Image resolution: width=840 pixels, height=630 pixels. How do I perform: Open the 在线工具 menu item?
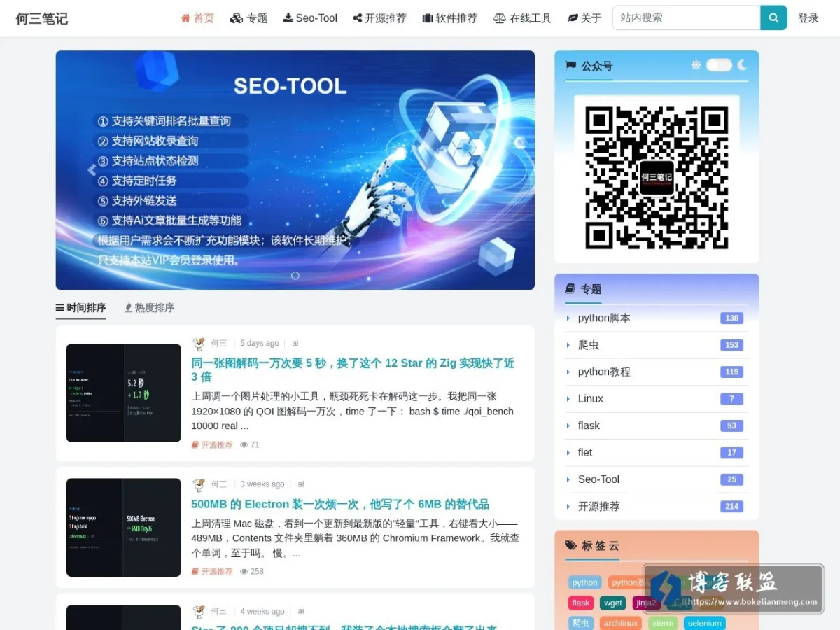pos(522,18)
